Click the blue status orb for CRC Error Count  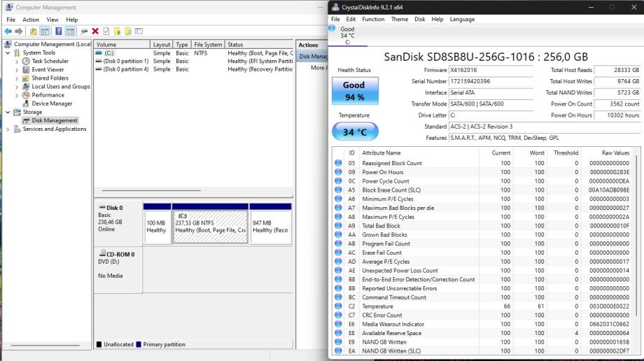pos(338,315)
